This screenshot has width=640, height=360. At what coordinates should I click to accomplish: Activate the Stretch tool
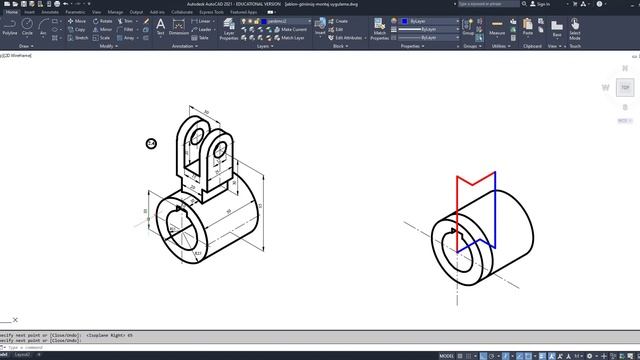pyautogui.click(x=78, y=38)
